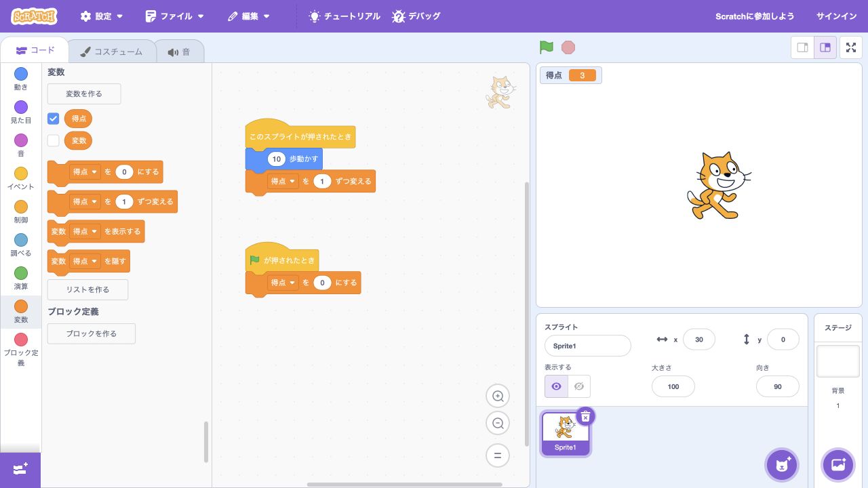This screenshot has width=868, height=488.
Task: Open 得点 dropdown in 'を表示する' block
Action: coord(85,231)
